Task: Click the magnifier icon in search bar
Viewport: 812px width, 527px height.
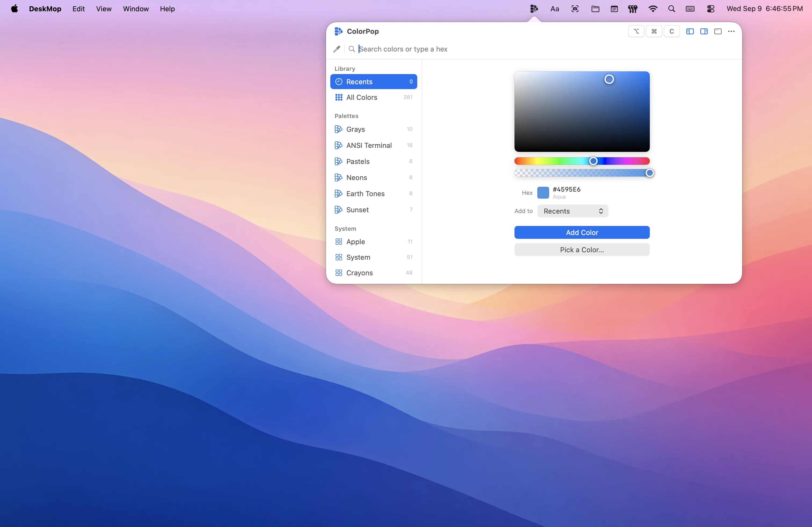Action: pyautogui.click(x=352, y=49)
